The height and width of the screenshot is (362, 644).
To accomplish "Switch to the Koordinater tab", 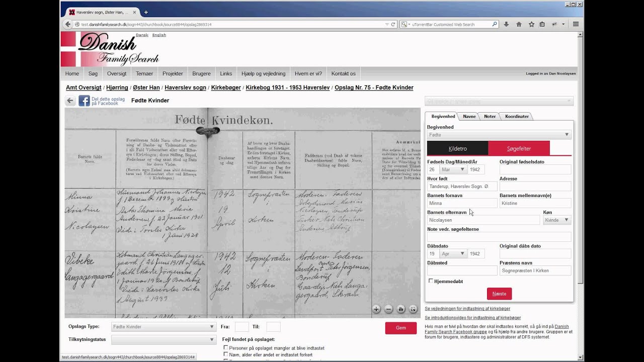I will point(517,116).
